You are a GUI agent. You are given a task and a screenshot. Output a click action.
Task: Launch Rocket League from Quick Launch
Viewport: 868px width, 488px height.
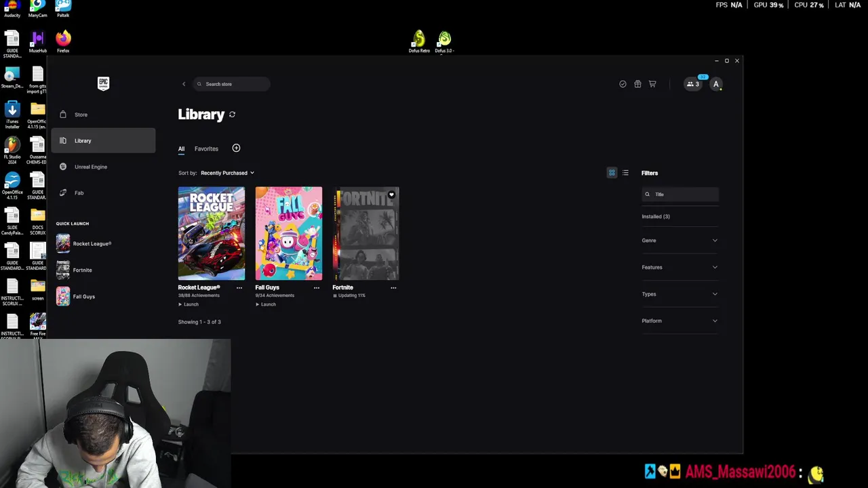pos(84,243)
